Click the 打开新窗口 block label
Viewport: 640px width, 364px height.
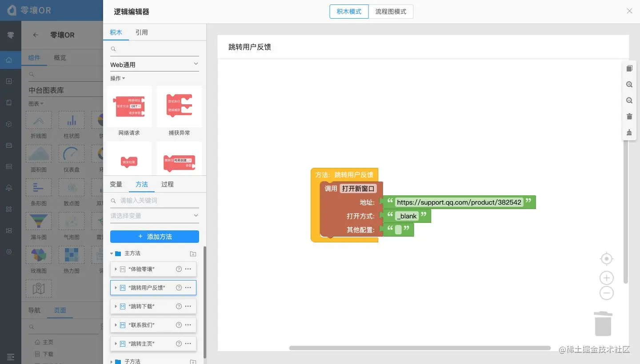click(358, 188)
